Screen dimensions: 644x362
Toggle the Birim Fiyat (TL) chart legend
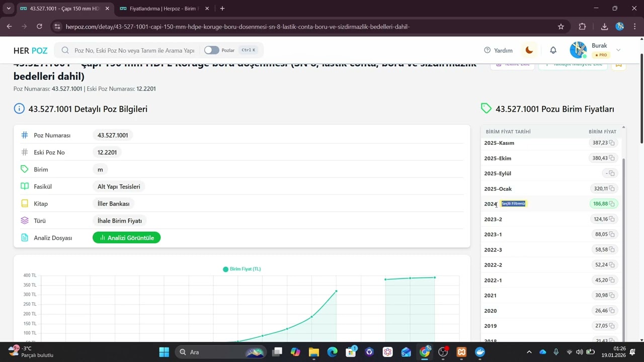pos(242,269)
